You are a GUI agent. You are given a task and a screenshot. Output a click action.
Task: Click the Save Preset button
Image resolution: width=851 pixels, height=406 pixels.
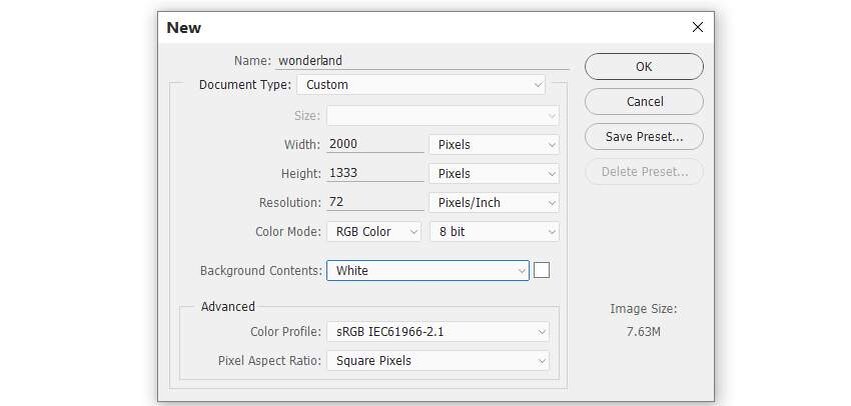pos(644,136)
